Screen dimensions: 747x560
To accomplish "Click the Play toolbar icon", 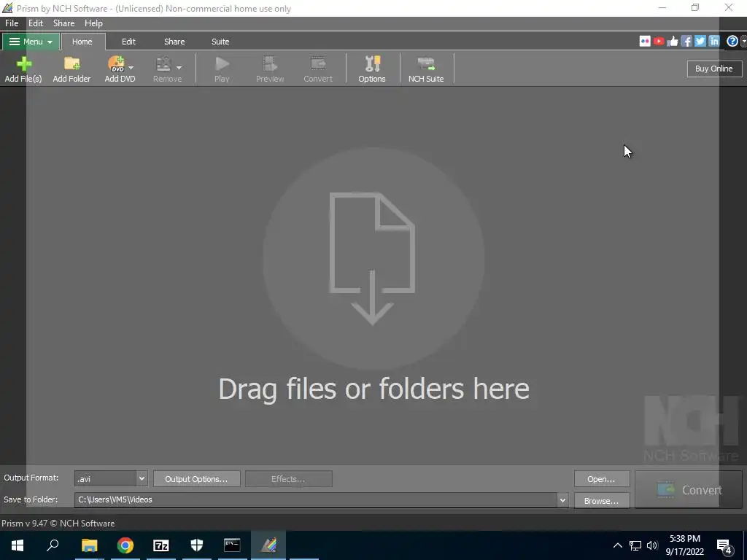I will 222,69.
